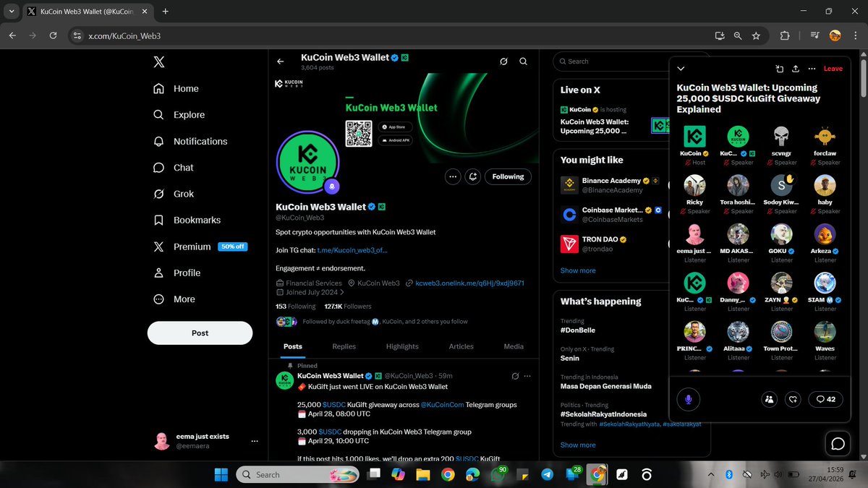
Task: Open Chat from the sidebar
Action: pos(174,167)
